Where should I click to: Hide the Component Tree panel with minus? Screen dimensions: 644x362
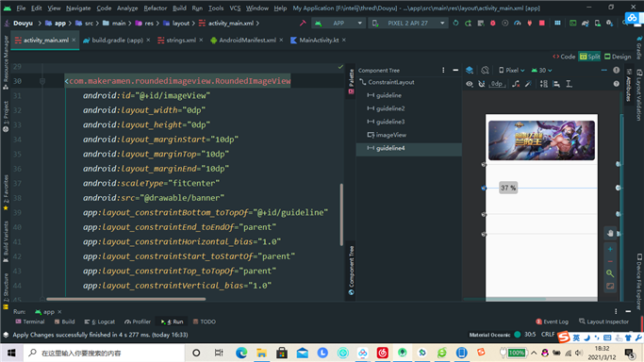(455, 70)
